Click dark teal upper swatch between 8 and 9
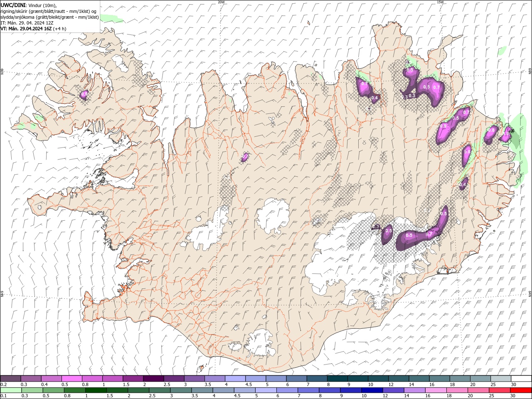 (x=337, y=379)
